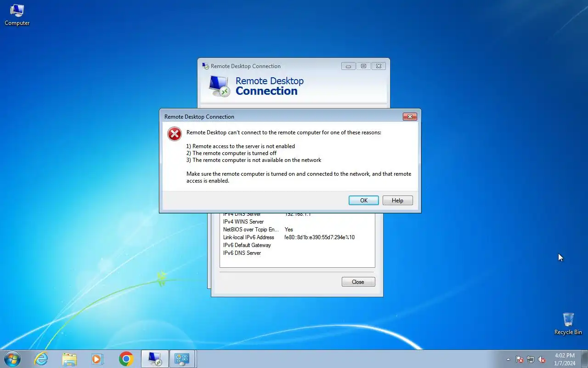Open the Windows Start menu
Image resolution: width=588 pixels, height=368 pixels.
(x=12, y=359)
